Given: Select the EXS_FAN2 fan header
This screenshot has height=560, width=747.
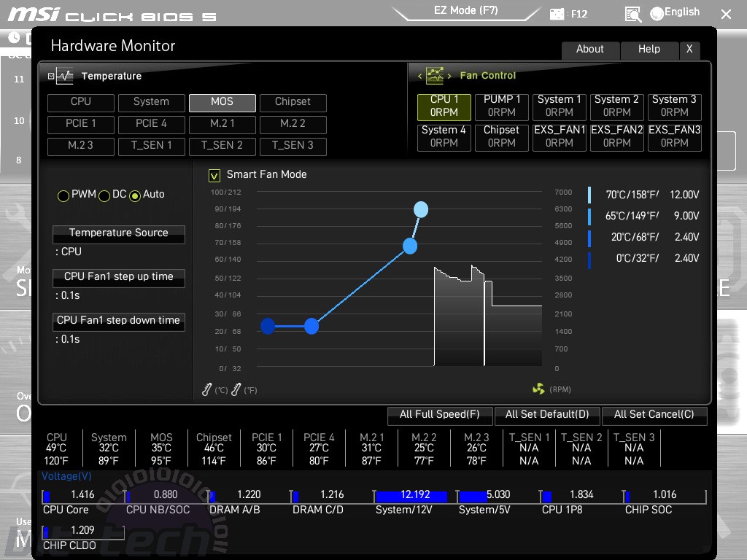Looking at the screenshot, I should 617,137.
